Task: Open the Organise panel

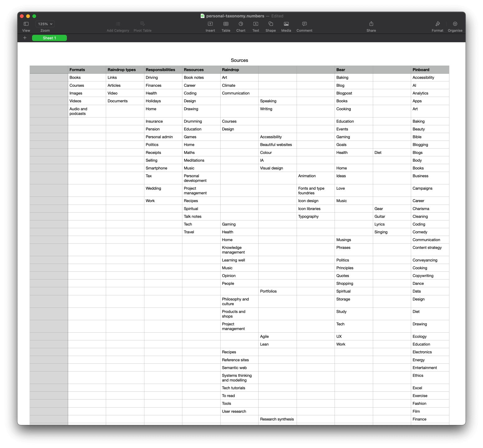Action: [455, 26]
